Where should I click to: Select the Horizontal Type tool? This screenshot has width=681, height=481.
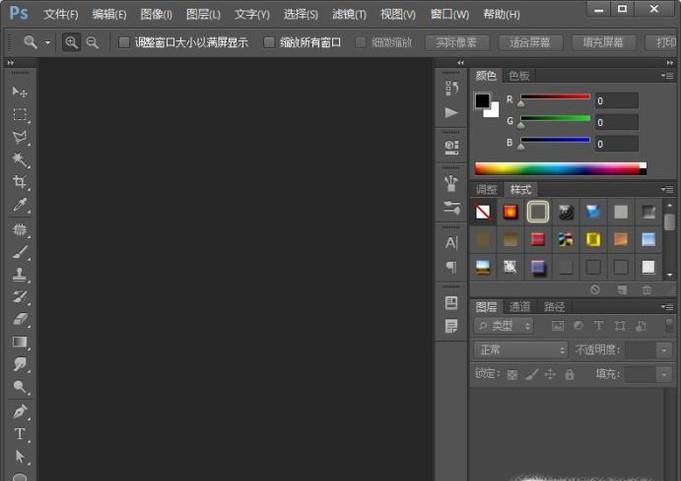coord(20,434)
